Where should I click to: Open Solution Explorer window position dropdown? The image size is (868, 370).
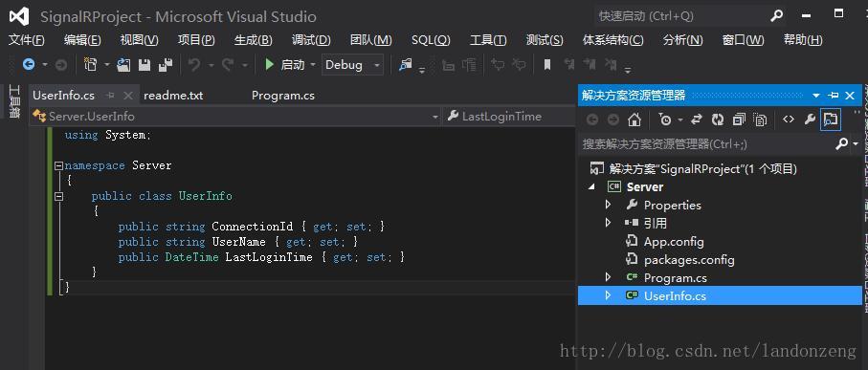point(816,96)
